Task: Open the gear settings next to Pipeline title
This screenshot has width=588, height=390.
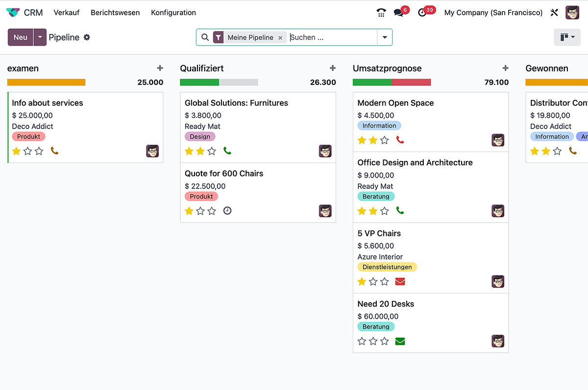Action: 87,37
